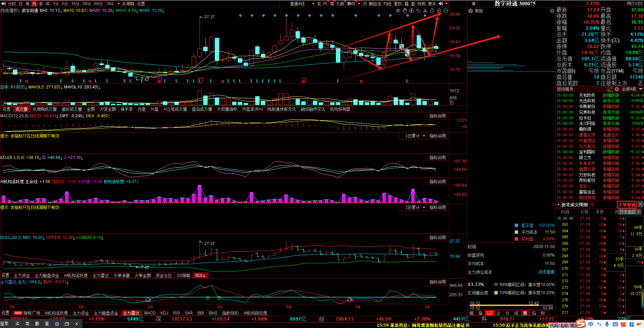Viewport: 644px width, 328px height.
Task: Toggle the 均线 moving averages button
Action: pos(387,4)
